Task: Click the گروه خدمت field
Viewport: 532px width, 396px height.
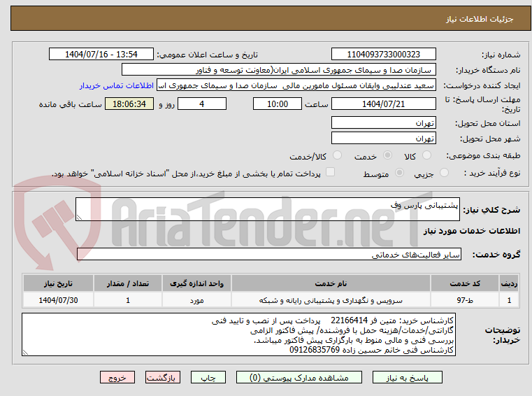Action: [x=269, y=254]
